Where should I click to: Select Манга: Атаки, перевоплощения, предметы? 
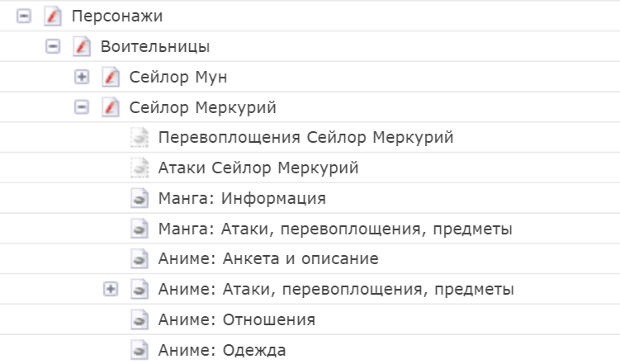(335, 229)
